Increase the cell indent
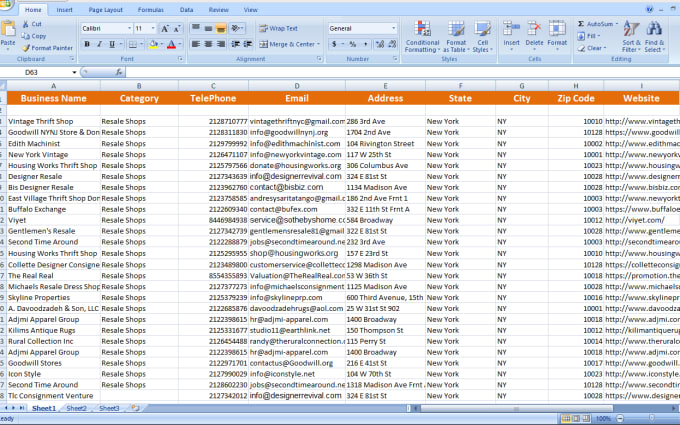Image resolution: width=680 pixels, height=425 pixels. click(x=248, y=44)
